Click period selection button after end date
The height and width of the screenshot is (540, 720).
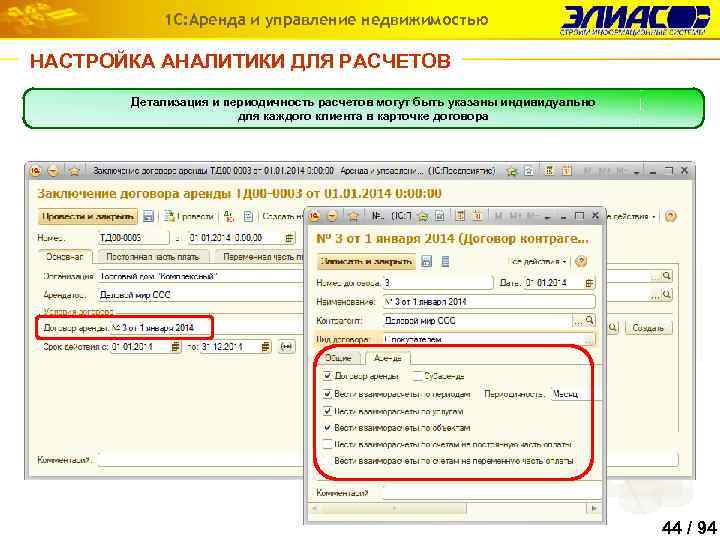pos(287,347)
